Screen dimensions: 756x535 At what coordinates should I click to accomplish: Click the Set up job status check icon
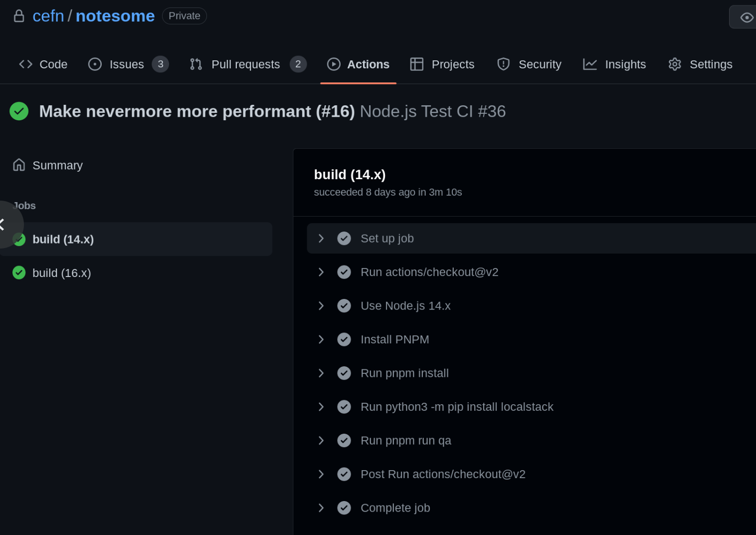(x=344, y=239)
